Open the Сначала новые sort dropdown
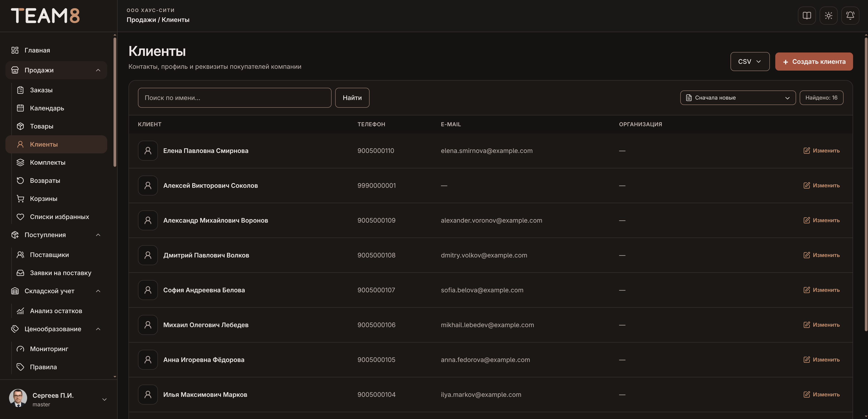868x419 pixels. coord(738,98)
